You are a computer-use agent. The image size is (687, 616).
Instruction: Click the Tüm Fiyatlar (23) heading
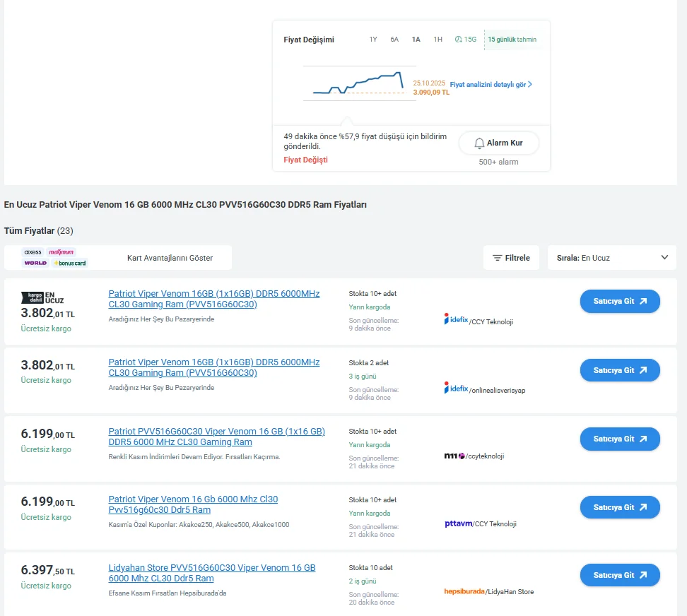[39, 231]
